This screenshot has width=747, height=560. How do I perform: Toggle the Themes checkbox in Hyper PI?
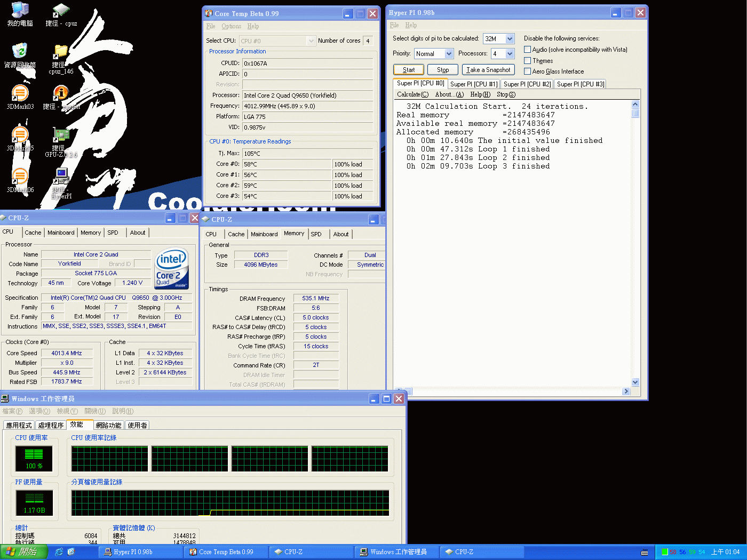point(527,61)
